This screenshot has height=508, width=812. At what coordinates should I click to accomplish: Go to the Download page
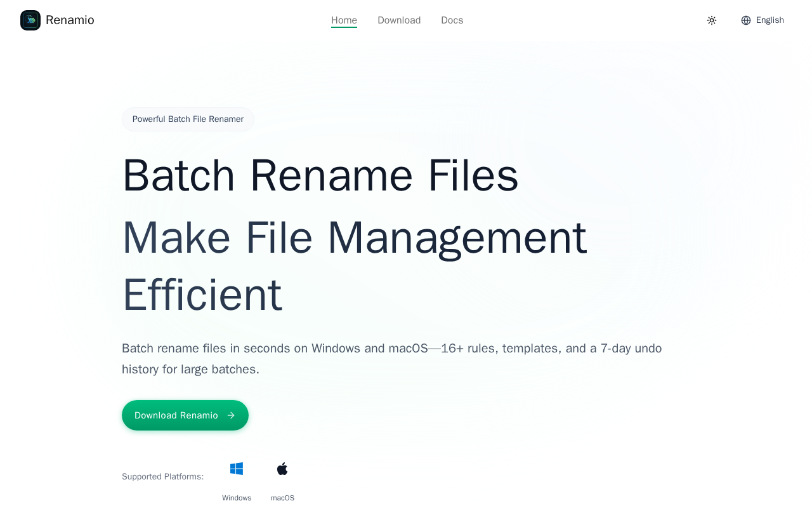point(399,20)
